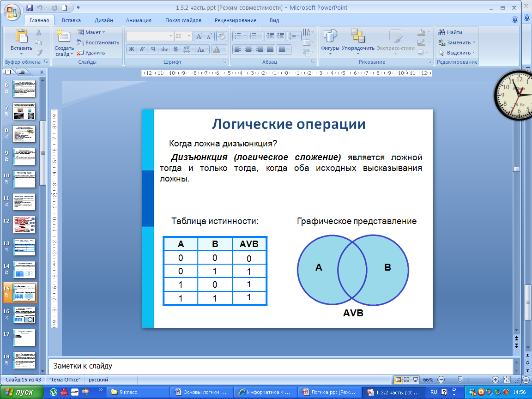The height and width of the screenshot is (399, 532).
Task: Decrease the list indent level
Action: tap(270, 36)
